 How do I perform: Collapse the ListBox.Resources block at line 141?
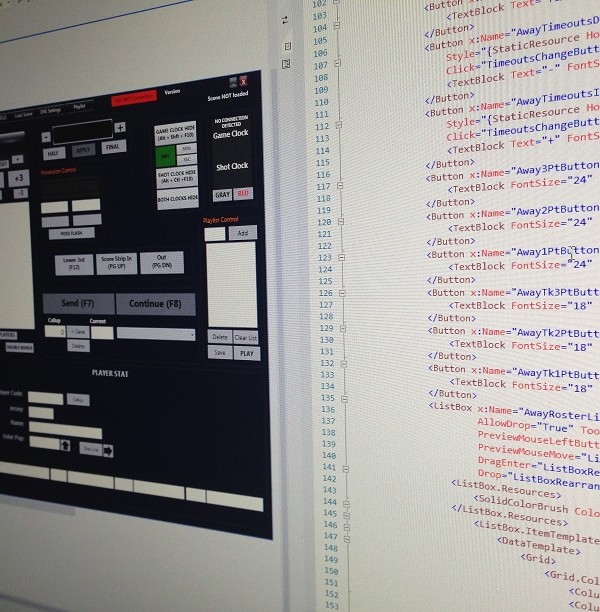(x=345, y=469)
